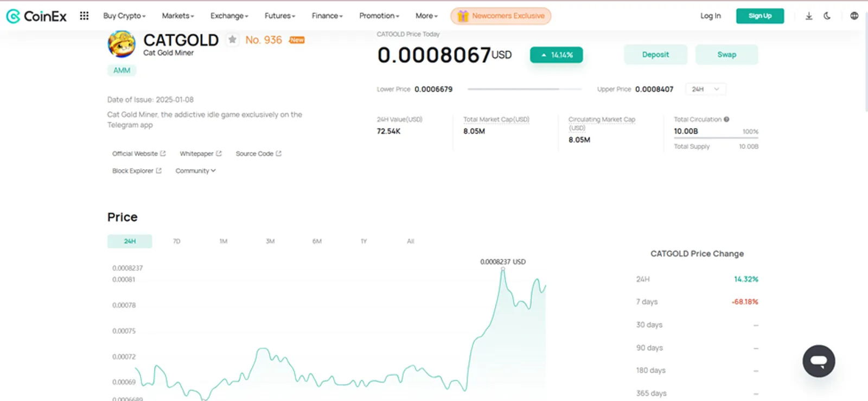This screenshot has height=401, width=868.
Task: Open the More menu
Action: click(x=426, y=16)
